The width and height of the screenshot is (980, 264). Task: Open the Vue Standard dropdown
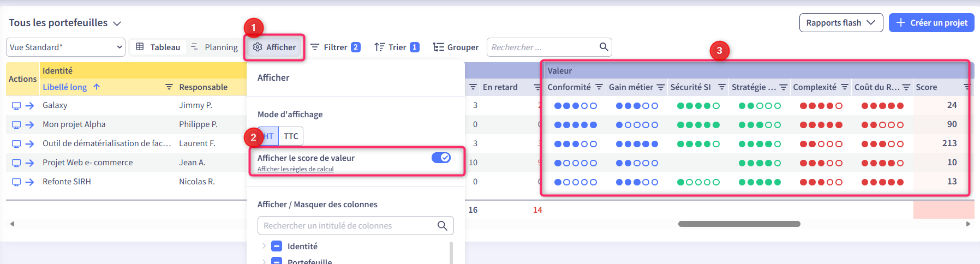point(65,47)
